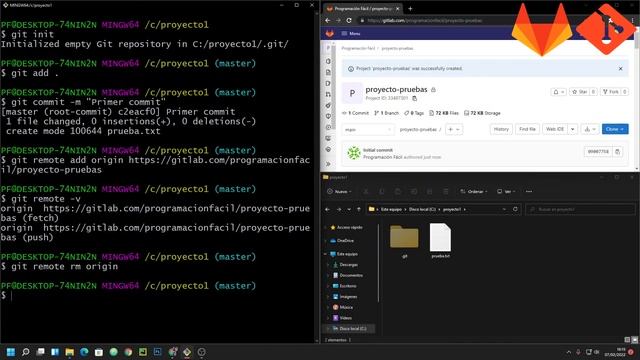Open the Ver dropdown in File Explorer

506,191
